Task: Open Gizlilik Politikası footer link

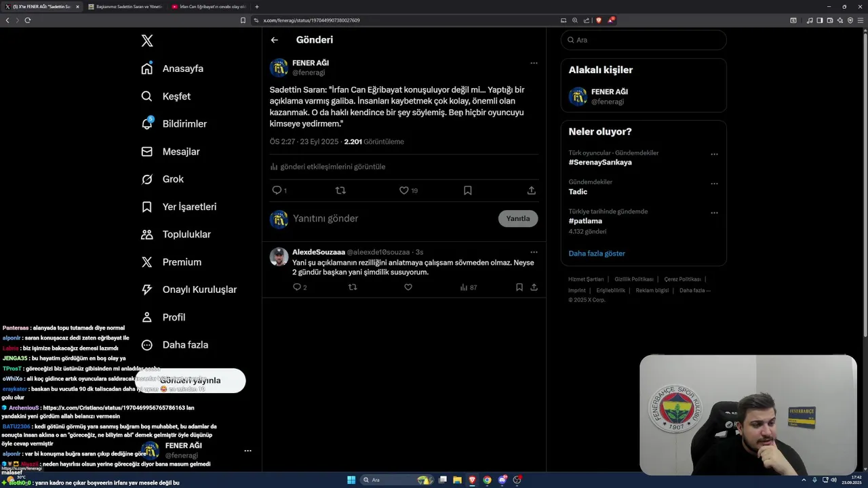Action: (634, 279)
